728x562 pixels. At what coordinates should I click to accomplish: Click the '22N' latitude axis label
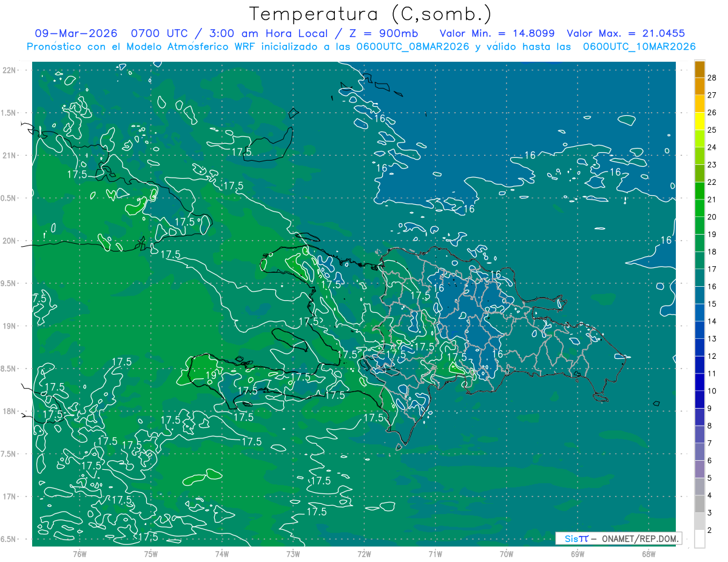8,70
